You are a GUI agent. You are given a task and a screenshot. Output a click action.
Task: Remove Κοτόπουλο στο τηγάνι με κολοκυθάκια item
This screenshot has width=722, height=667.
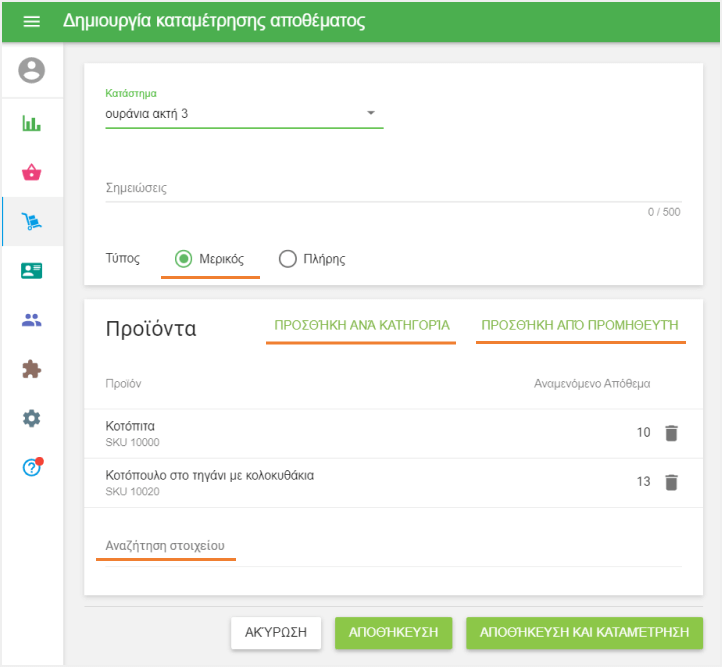(x=671, y=482)
